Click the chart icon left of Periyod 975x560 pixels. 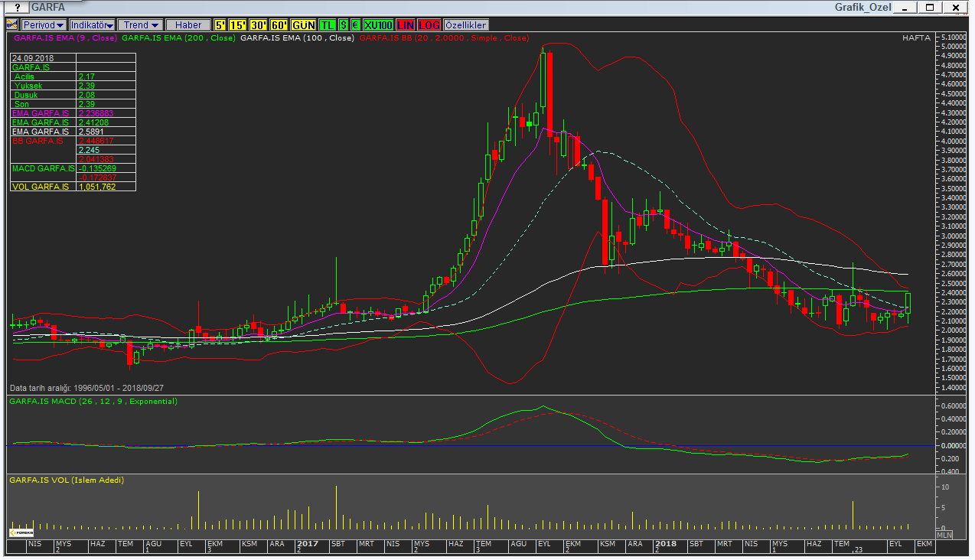(x=12, y=25)
